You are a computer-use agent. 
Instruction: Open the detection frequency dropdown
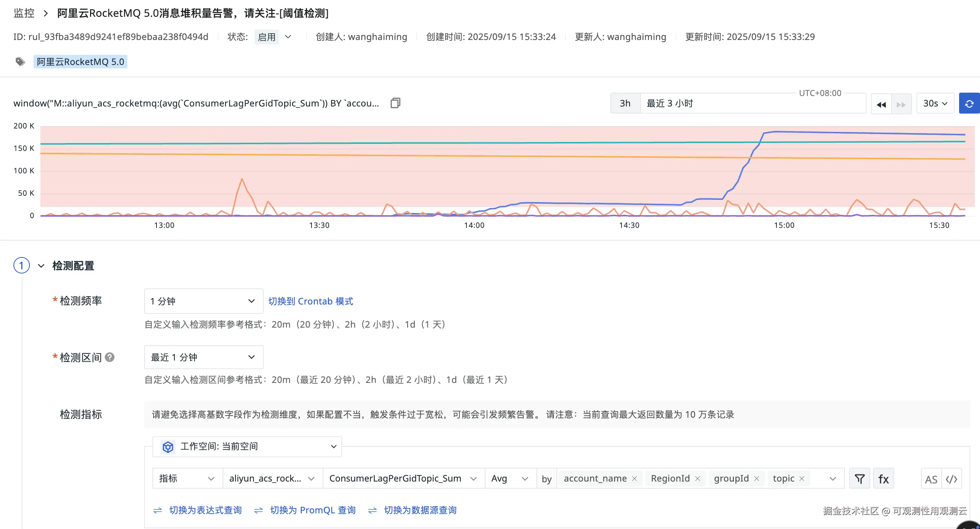point(204,301)
